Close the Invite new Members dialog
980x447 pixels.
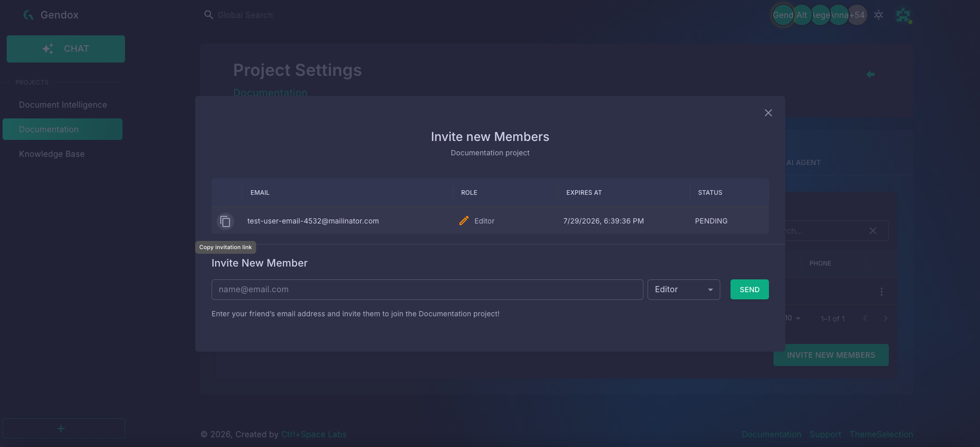[768, 113]
